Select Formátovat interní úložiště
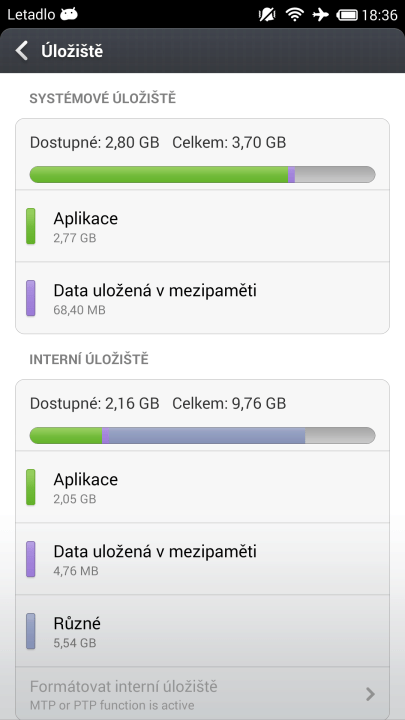 [x=202, y=693]
